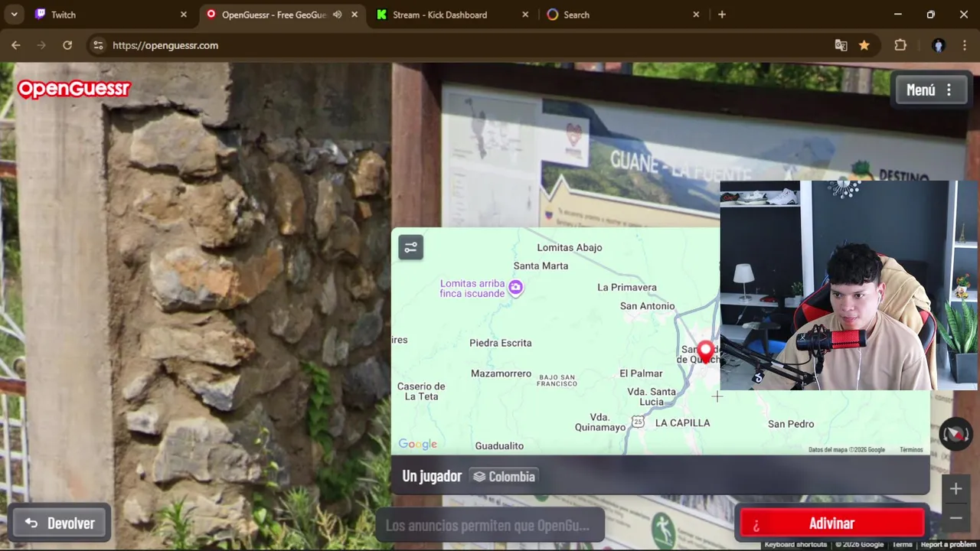Click the Caserio de La Teta label
Screen dimensions: 980x551
[x=421, y=391]
